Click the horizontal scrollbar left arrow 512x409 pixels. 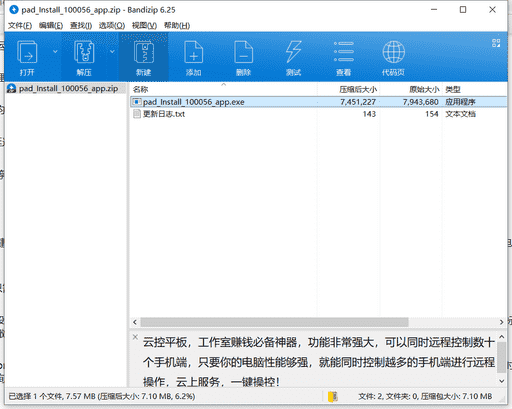[x=135, y=322]
